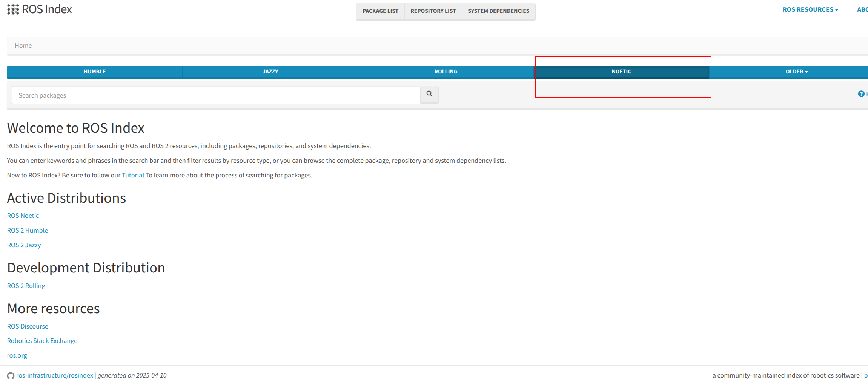868x381 pixels.
Task: Click the Search packages input field
Action: click(x=216, y=95)
